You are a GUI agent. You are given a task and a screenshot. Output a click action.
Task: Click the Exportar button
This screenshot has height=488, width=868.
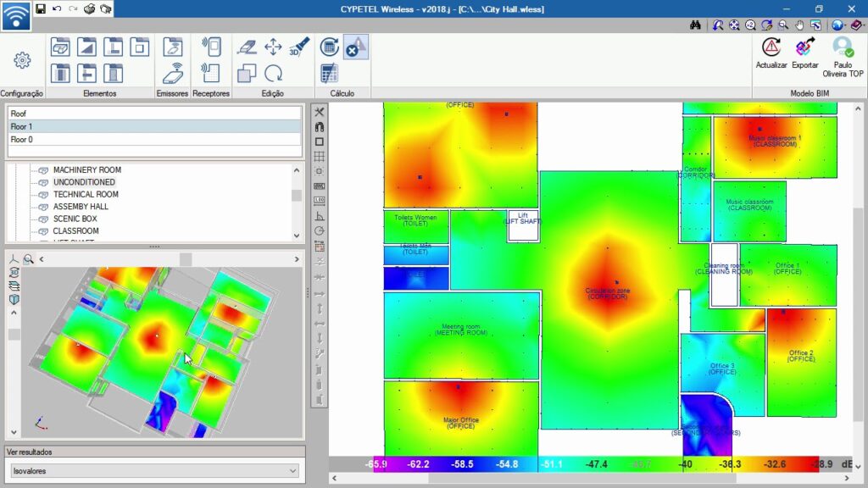point(805,53)
